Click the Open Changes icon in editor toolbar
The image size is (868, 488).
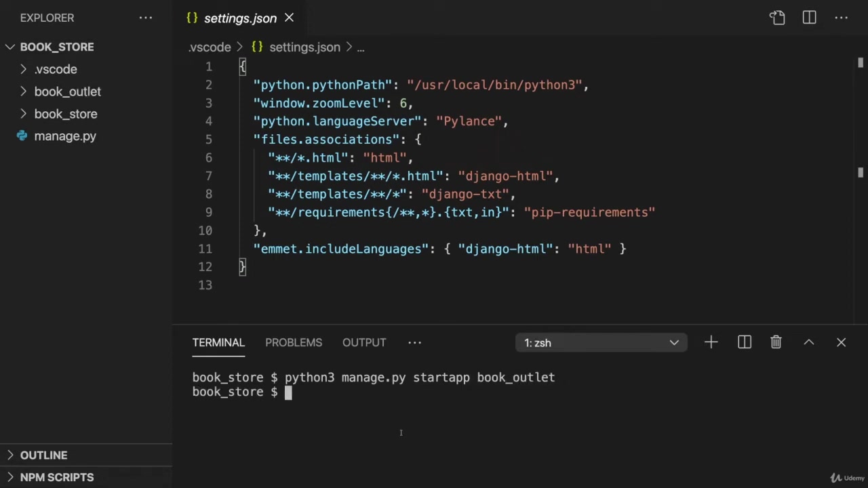click(x=777, y=18)
